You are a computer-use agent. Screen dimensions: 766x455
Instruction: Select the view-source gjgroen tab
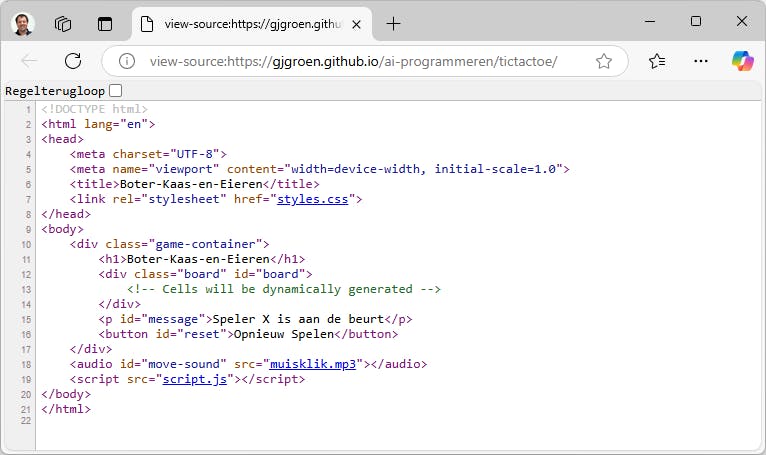coord(252,24)
